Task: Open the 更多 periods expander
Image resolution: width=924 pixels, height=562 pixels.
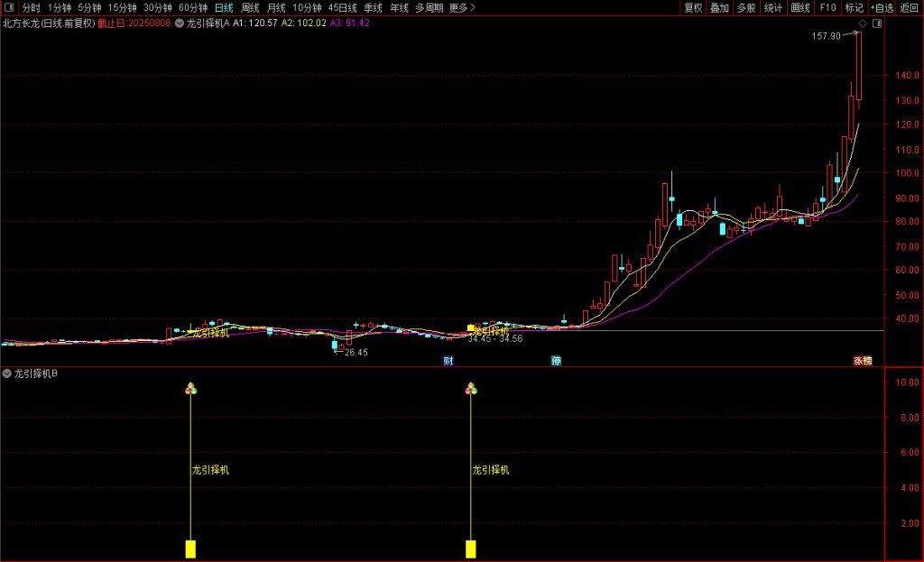Action: click(x=462, y=7)
